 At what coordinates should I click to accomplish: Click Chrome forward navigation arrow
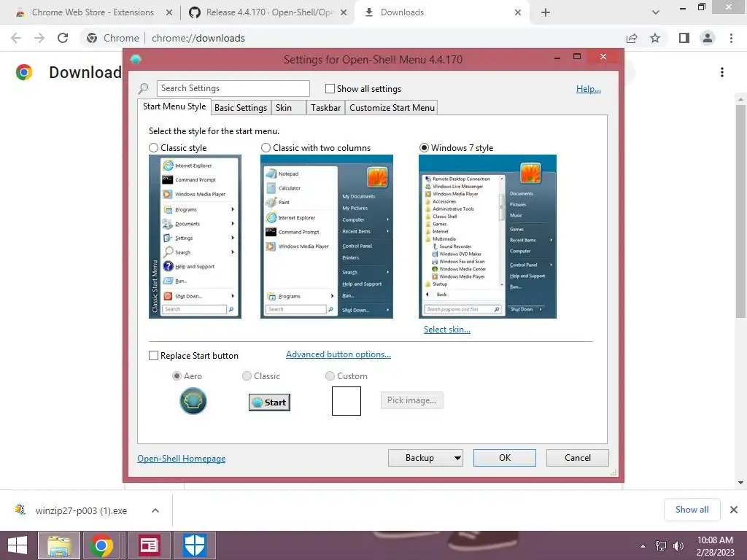coord(39,38)
